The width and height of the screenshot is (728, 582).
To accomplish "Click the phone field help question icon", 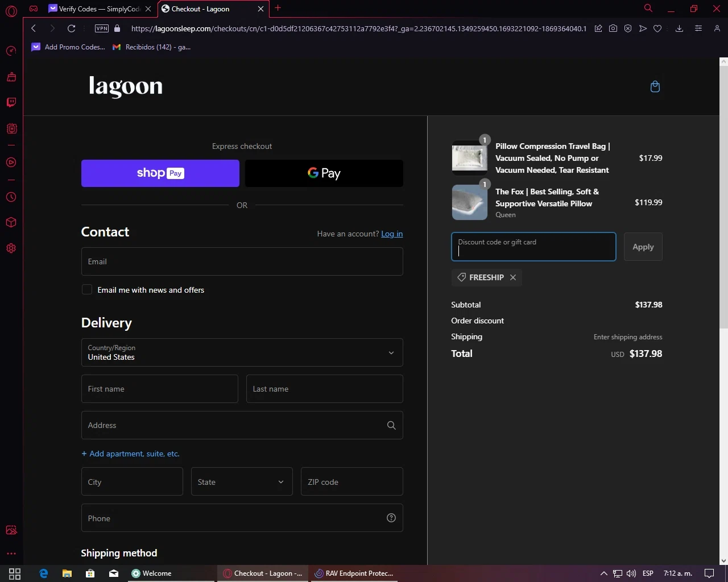I will point(391,518).
